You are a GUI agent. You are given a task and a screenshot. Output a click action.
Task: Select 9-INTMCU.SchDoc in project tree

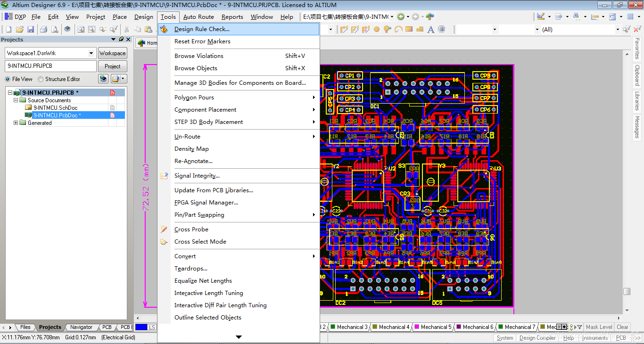pos(55,108)
